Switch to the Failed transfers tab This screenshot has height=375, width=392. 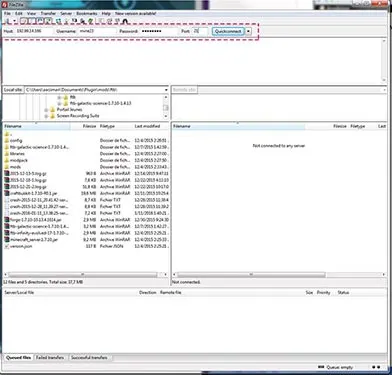(50, 357)
